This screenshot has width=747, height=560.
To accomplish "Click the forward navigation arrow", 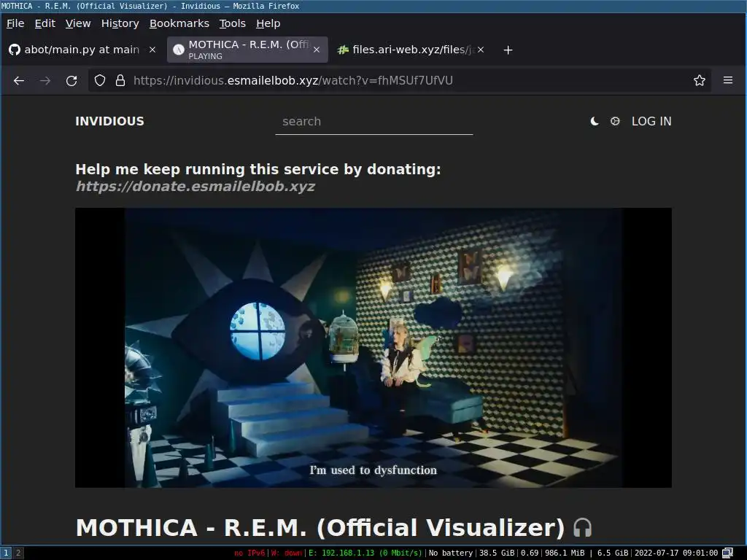I will (x=45, y=80).
